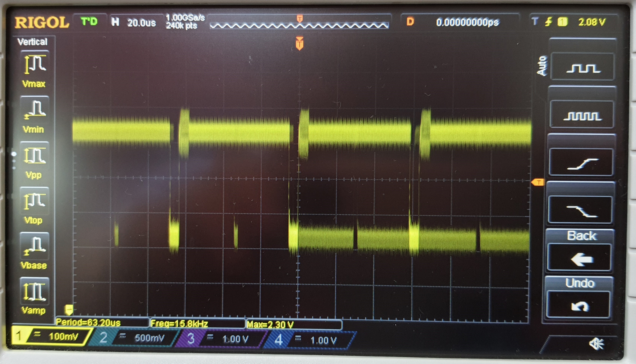This screenshot has height=364, width=636.
Task: Click the trigger source channel 1 badge
Action: pyautogui.click(x=562, y=22)
